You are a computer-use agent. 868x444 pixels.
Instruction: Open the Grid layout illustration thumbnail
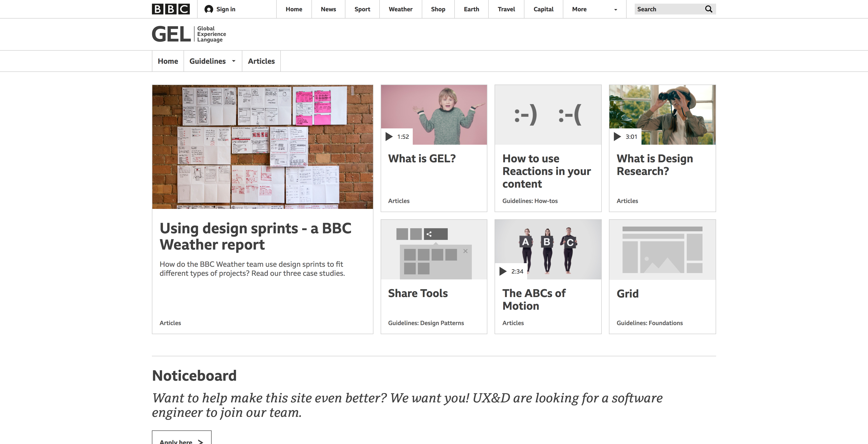tap(663, 249)
